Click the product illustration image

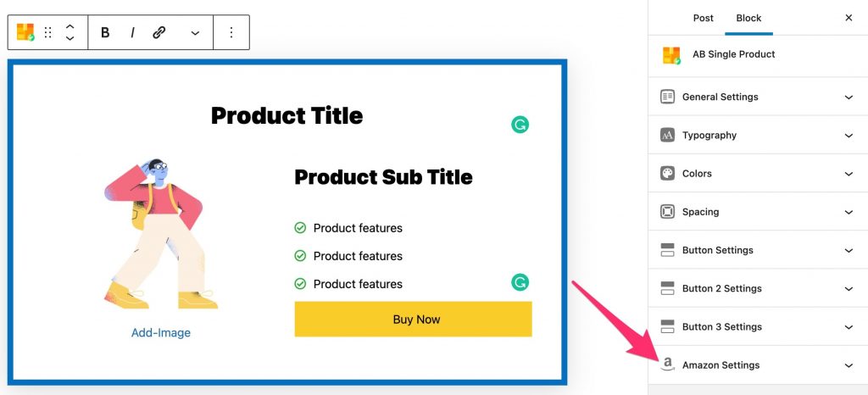[x=160, y=233]
